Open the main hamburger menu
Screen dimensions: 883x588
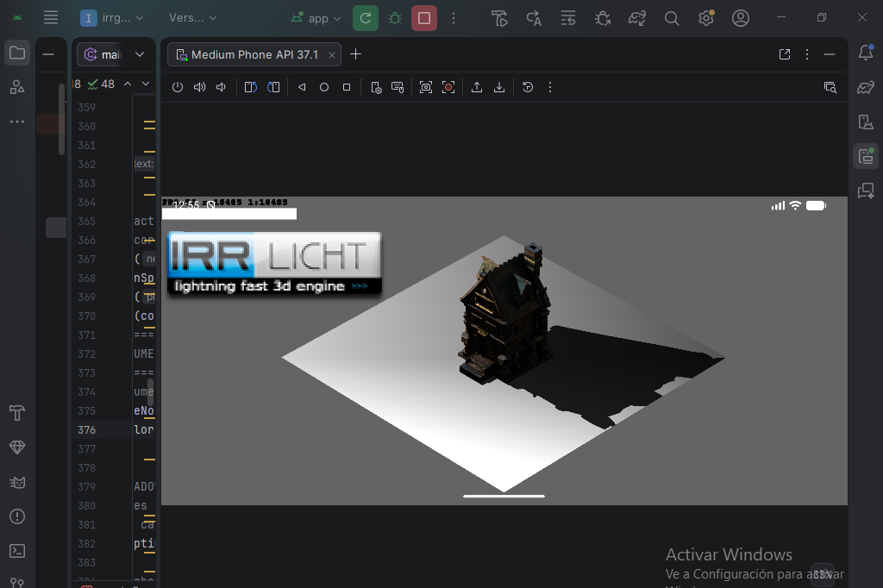51,17
